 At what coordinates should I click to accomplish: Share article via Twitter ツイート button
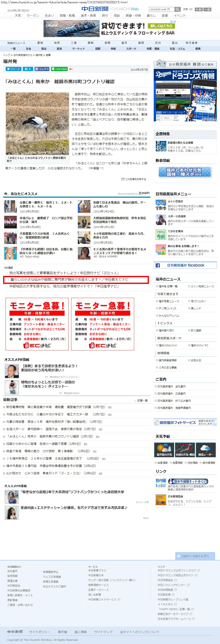(13, 69)
